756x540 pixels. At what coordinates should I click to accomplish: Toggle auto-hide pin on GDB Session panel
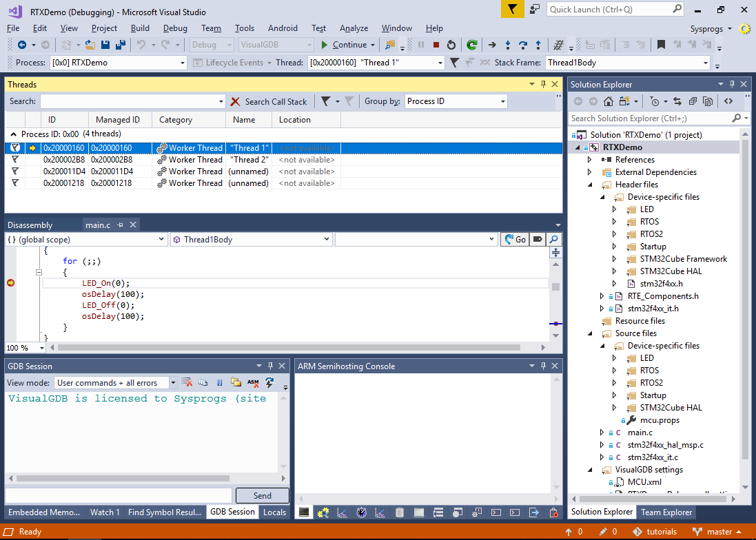point(270,366)
